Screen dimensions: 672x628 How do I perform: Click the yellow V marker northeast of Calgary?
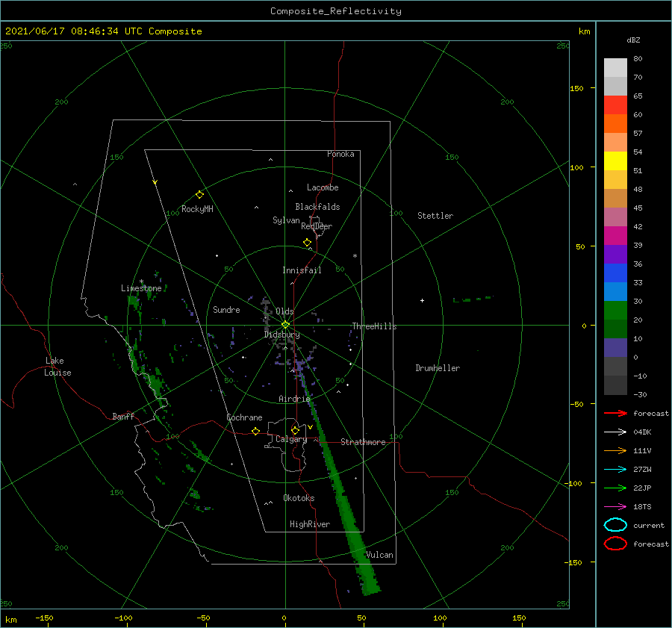click(x=311, y=427)
